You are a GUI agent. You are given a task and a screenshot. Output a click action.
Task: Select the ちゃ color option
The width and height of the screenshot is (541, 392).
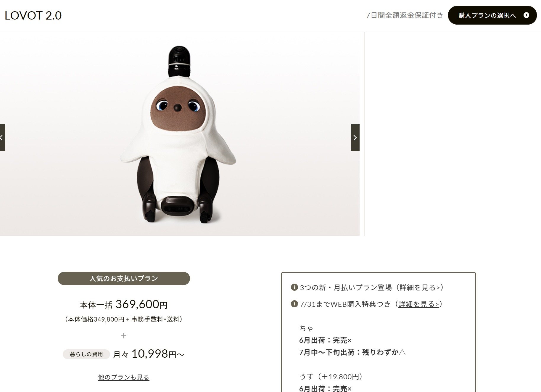pos(306,328)
